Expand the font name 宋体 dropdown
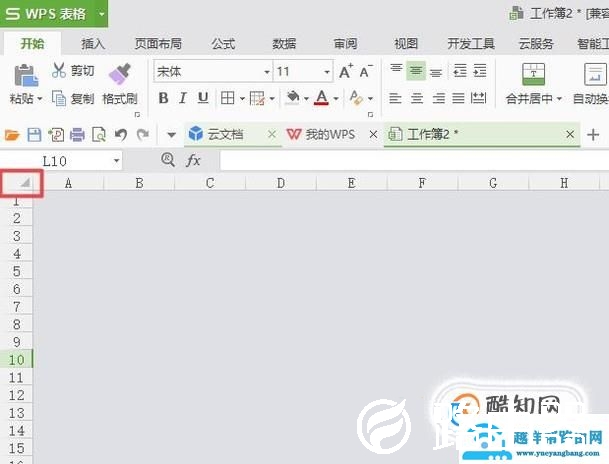This screenshot has width=609, height=464. point(266,72)
